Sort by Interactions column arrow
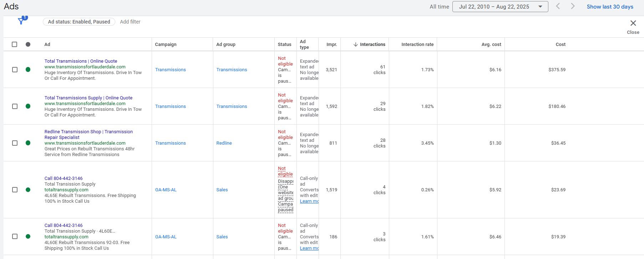 [355, 45]
